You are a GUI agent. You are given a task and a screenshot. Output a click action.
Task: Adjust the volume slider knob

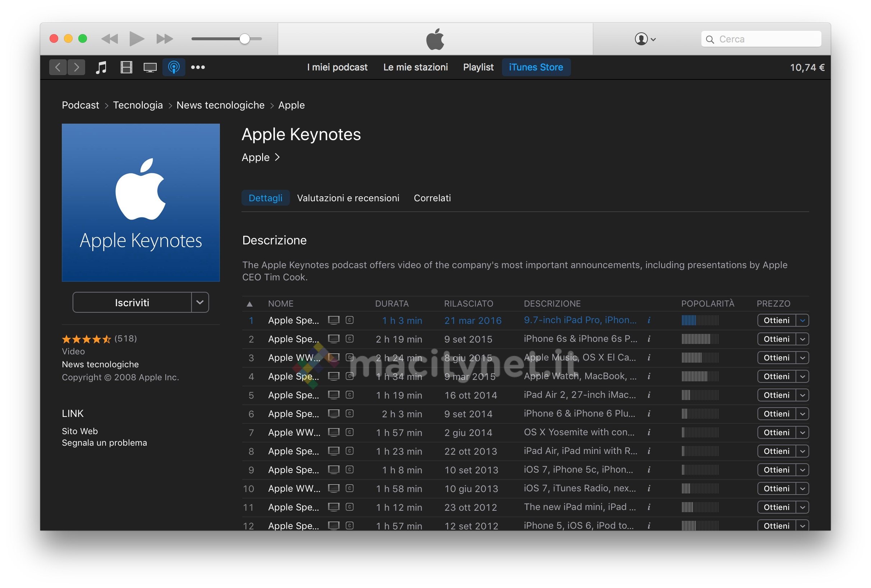click(x=244, y=38)
